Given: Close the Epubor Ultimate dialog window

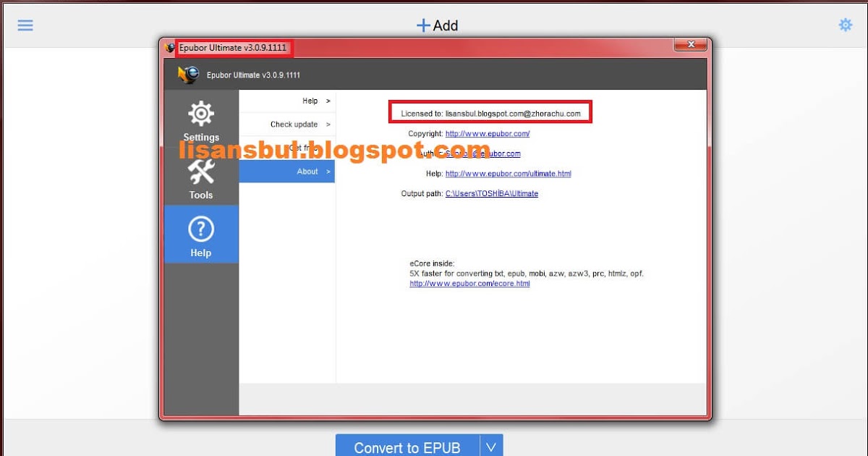Looking at the screenshot, I should pos(690,45).
